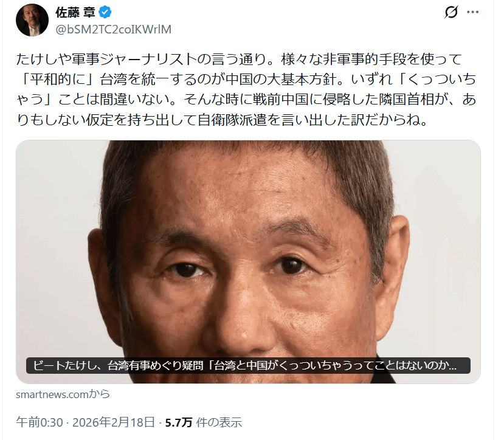
Task: Click the blue verified badge beside 佐藤 章
Action: click(x=105, y=12)
